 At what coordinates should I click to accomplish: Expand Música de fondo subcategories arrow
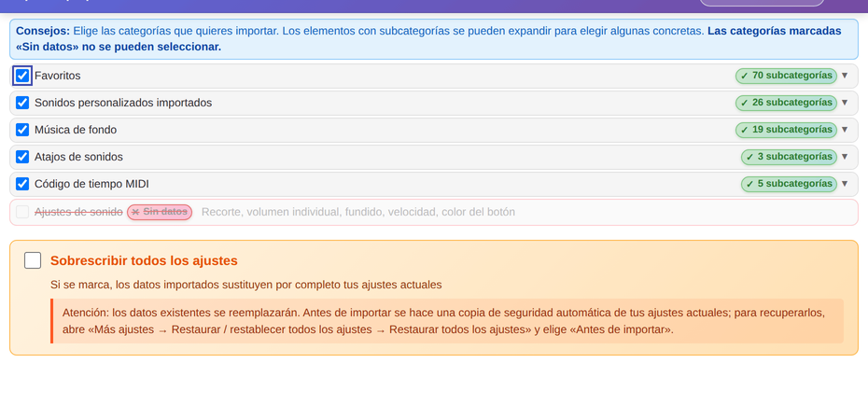click(x=845, y=130)
